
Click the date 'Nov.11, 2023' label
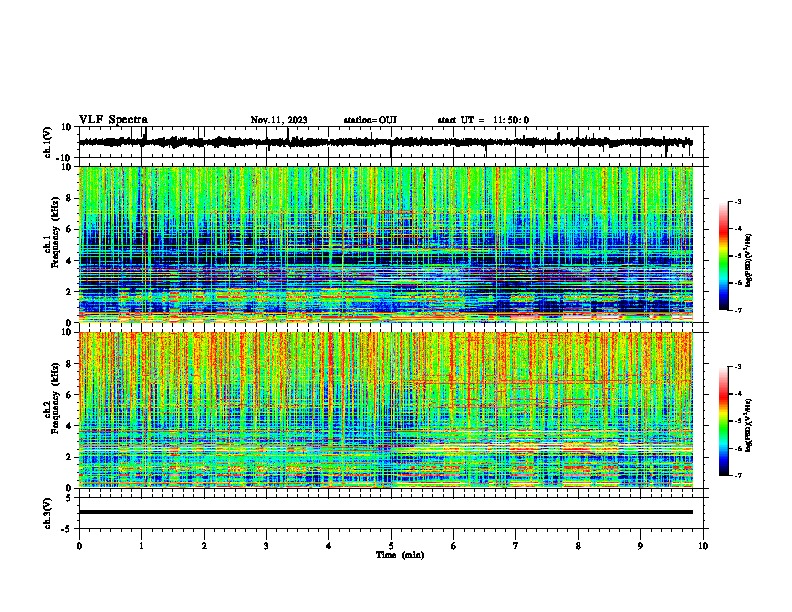coord(279,120)
